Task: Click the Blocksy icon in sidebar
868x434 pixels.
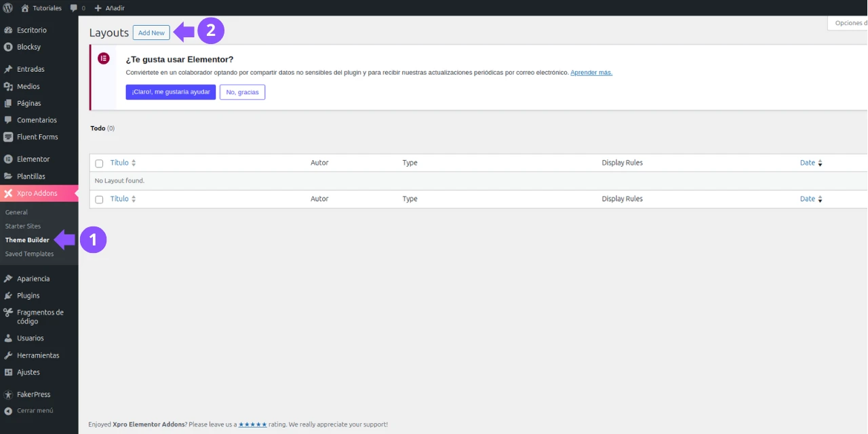Action: [x=8, y=47]
